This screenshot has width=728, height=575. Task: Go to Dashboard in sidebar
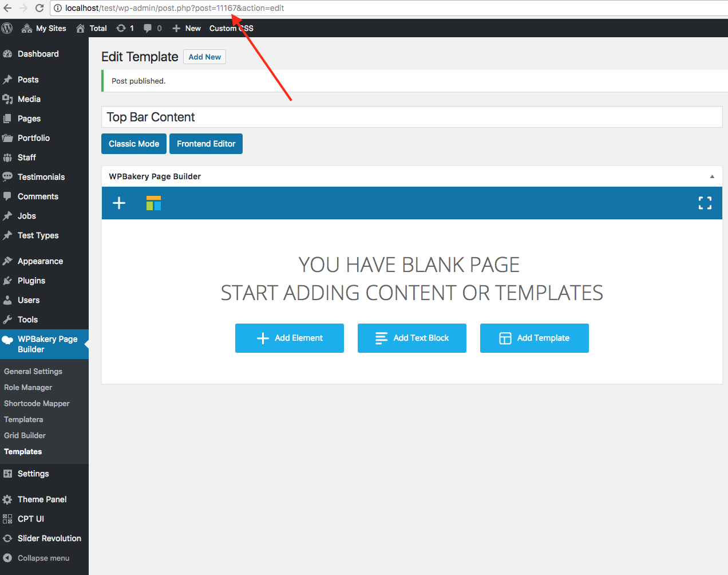pos(44,54)
